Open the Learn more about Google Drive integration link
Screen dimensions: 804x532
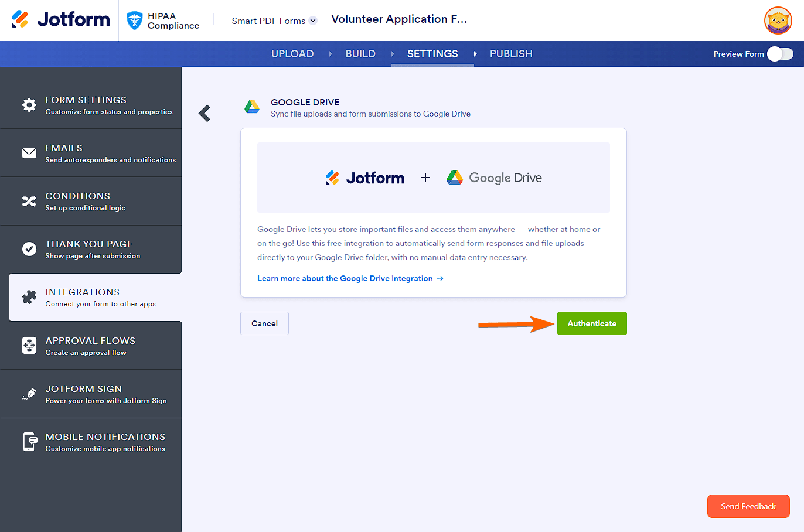click(350, 278)
